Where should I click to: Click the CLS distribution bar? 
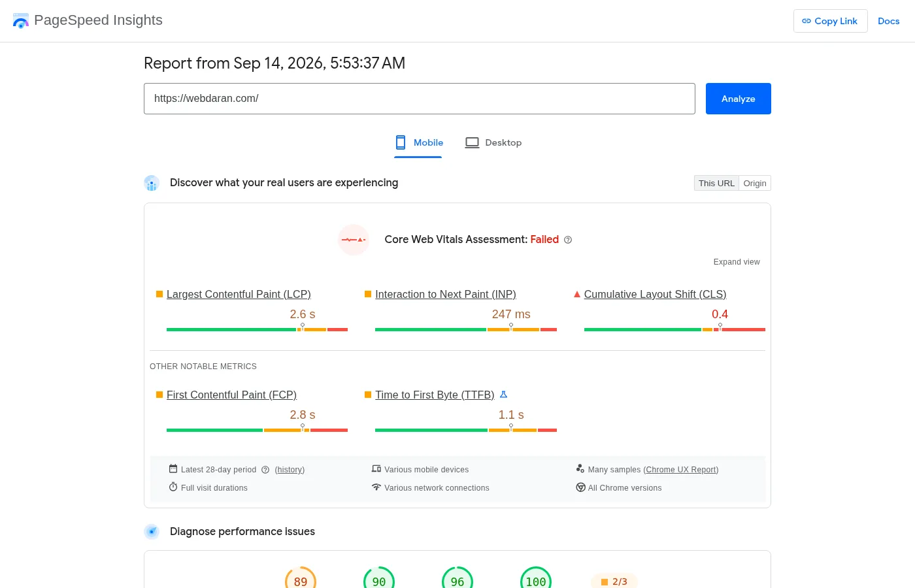[674, 329]
